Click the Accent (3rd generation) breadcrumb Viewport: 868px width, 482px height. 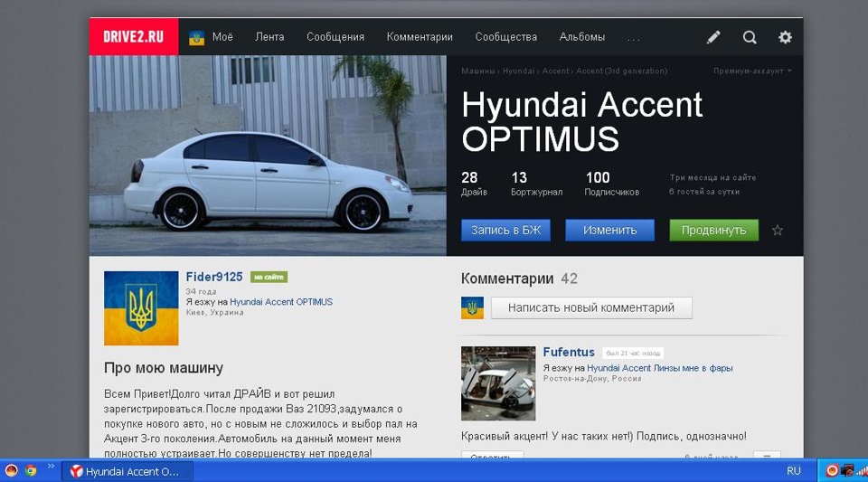(x=622, y=71)
